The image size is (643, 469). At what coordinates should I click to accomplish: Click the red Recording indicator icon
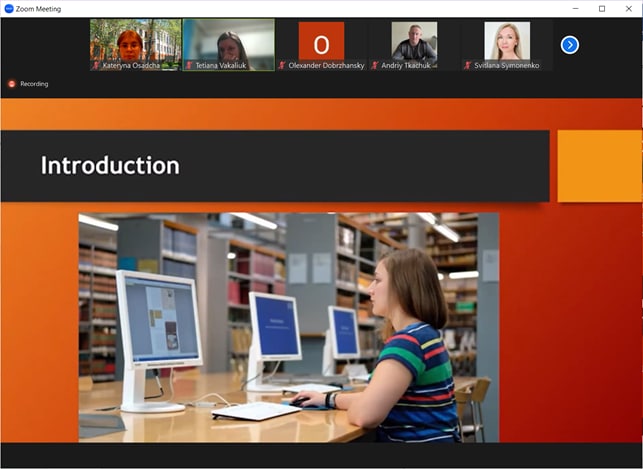[x=12, y=84]
